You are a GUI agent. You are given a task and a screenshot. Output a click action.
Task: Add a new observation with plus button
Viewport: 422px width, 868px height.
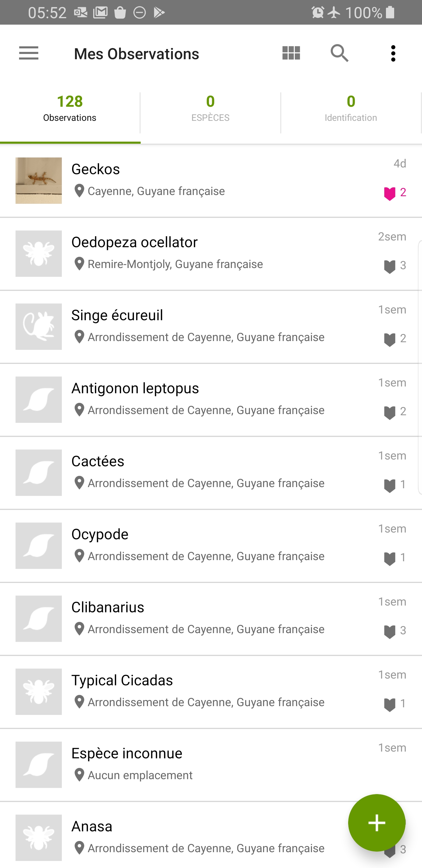(x=377, y=823)
